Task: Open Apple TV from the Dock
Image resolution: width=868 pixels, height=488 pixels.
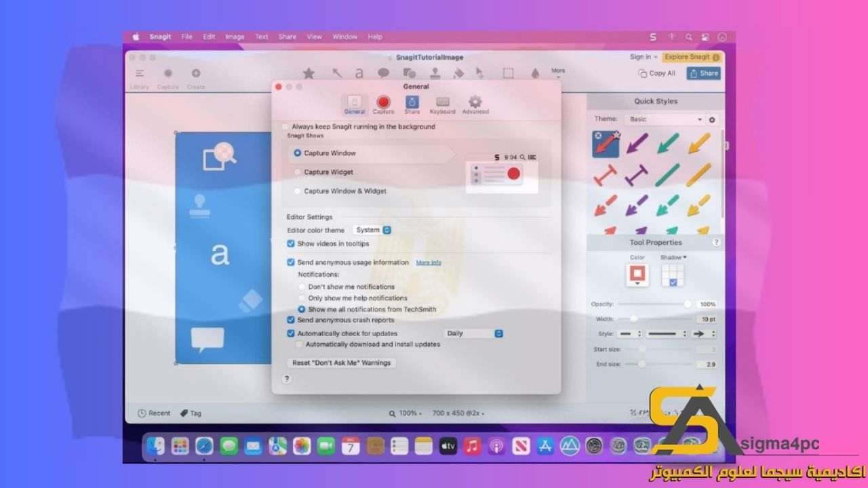Action: (448, 445)
